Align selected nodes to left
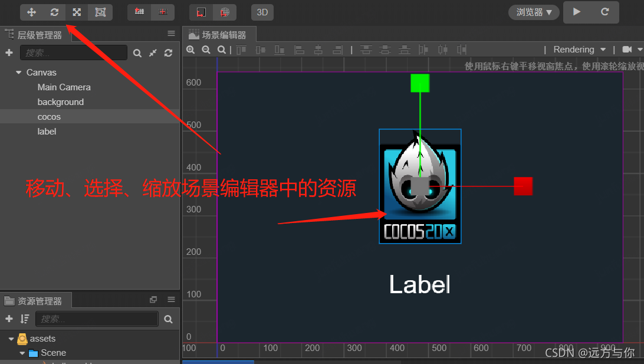The height and width of the screenshot is (364, 644). pos(300,50)
